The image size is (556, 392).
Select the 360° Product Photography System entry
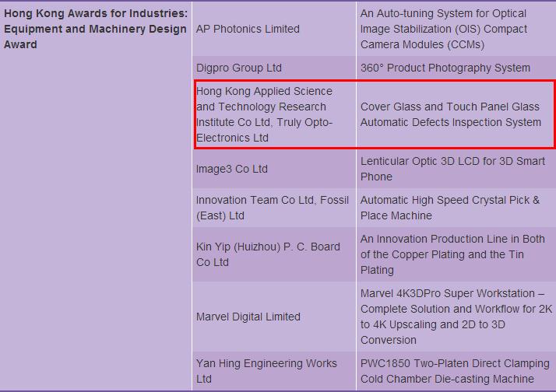pyautogui.click(x=445, y=68)
